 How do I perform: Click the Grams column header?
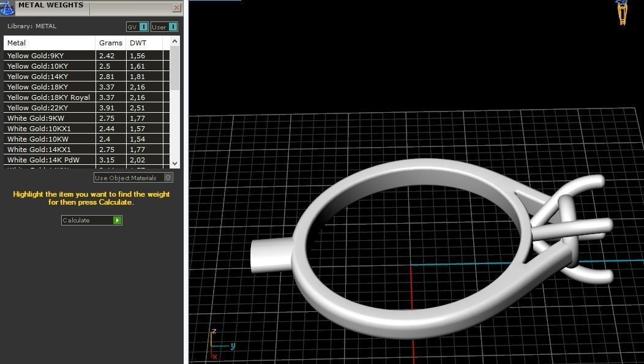point(111,43)
